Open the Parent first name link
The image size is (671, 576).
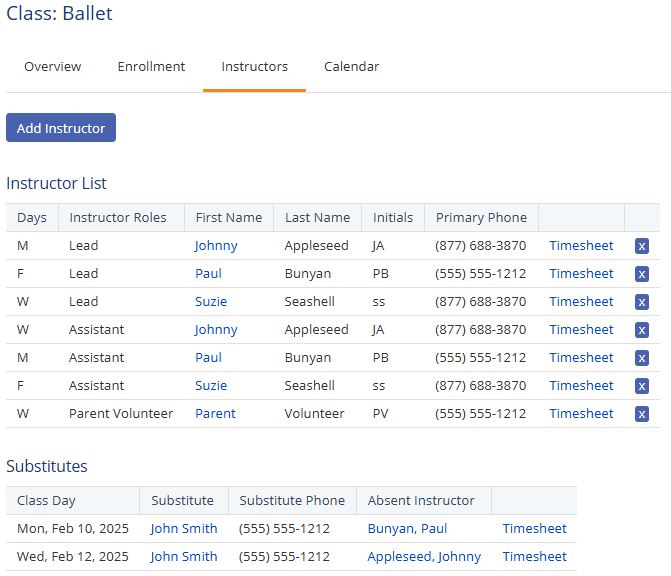point(215,413)
